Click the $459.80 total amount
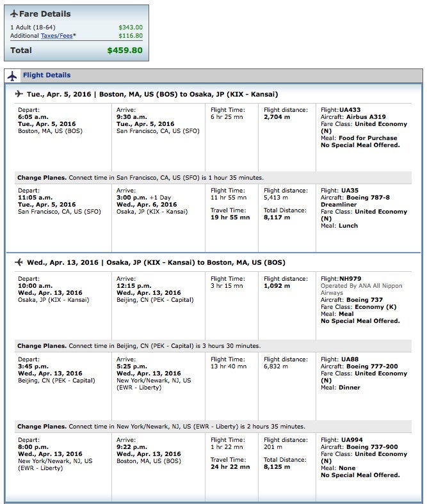This screenshot has width=427, height=504. (x=125, y=51)
